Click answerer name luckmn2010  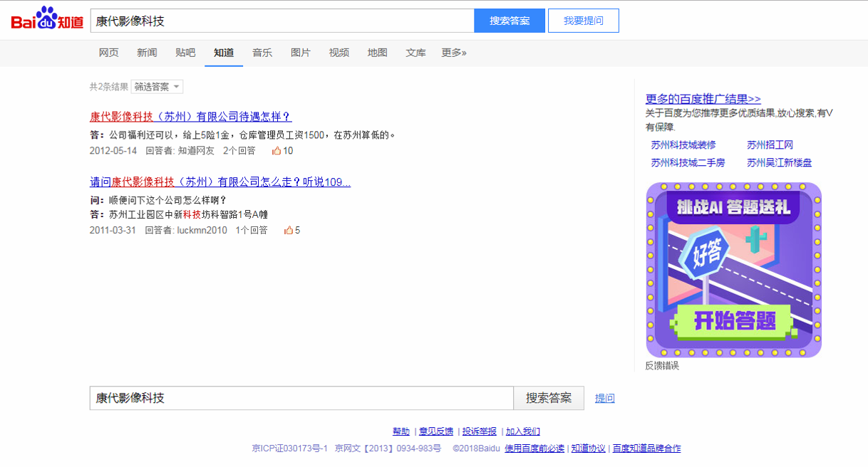tap(202, 231)
